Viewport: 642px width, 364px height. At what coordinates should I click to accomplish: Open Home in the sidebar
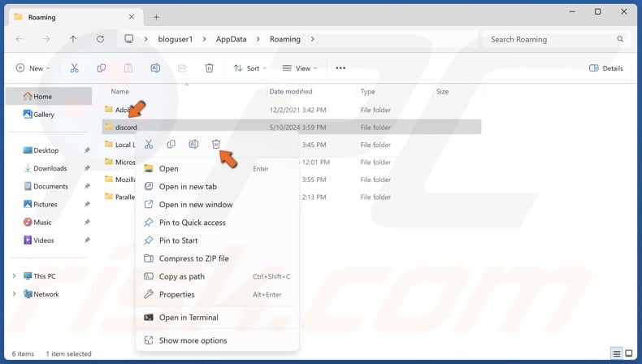[49, 96]
